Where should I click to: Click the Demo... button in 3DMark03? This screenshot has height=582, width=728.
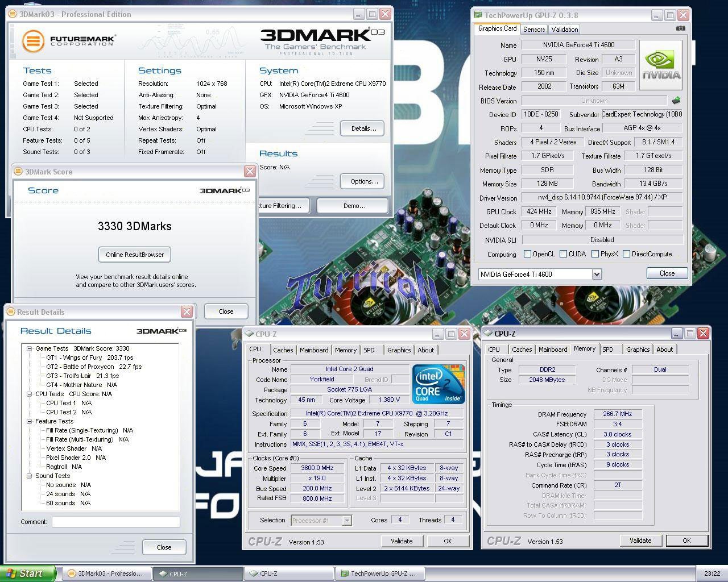click(353, 206)
